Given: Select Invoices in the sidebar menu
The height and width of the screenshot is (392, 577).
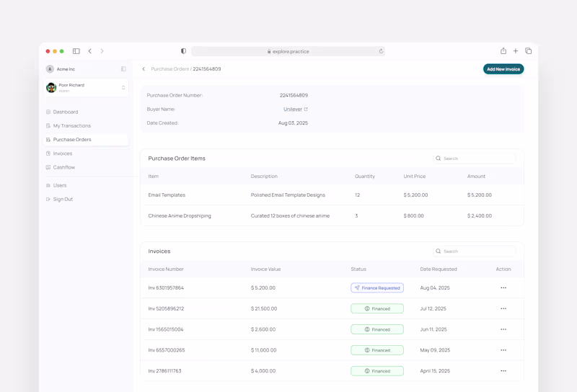Looking at the screenshot, I should coord(63,153).
